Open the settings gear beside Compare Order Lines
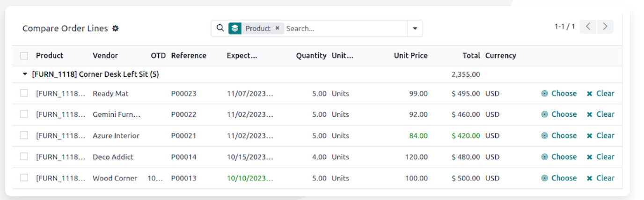This screenshot has width=644, height=200. (x=116, y=29)
